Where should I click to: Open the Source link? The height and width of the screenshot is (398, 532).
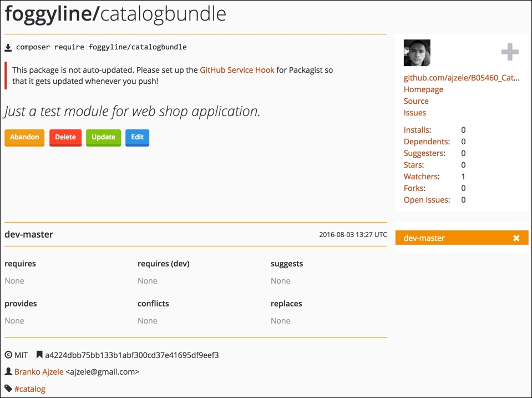(416, 101)
